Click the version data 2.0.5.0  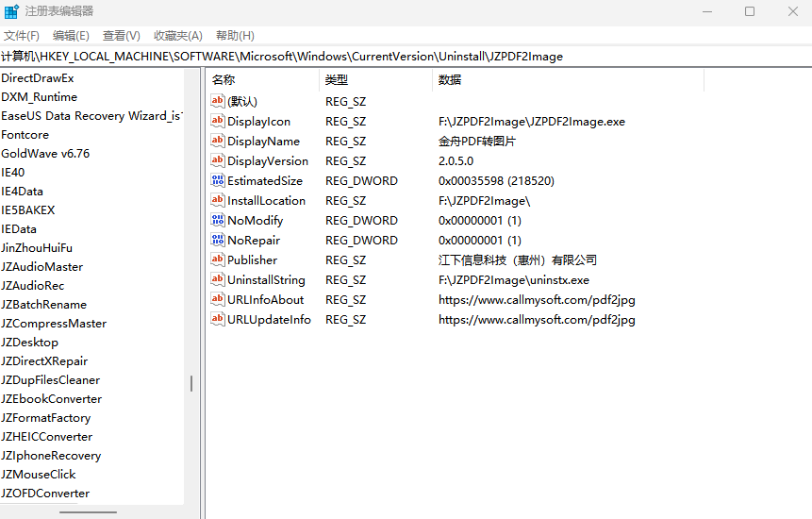pyautogui.click(x=456, y=161)
